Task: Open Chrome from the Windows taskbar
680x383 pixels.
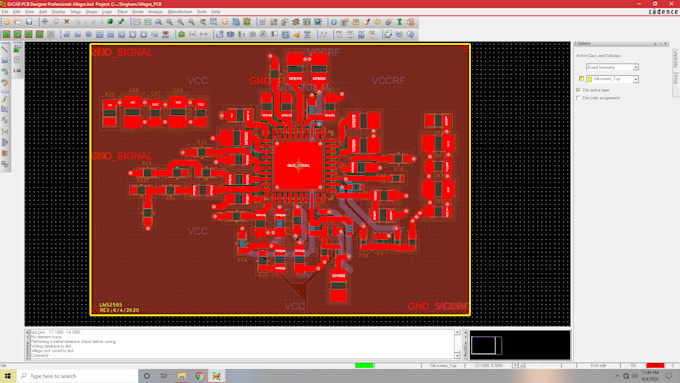Action: click(199, 376)
